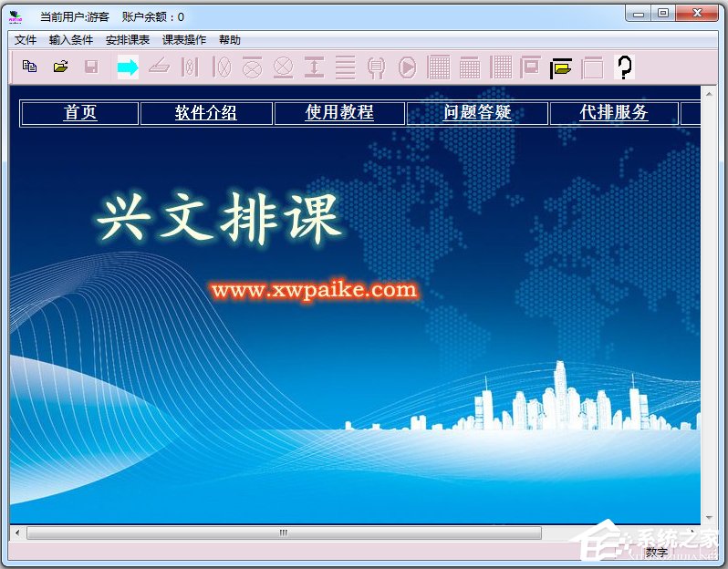Open the 代排服务 link
Screen dimensions: 728x569
pos(614,112)
